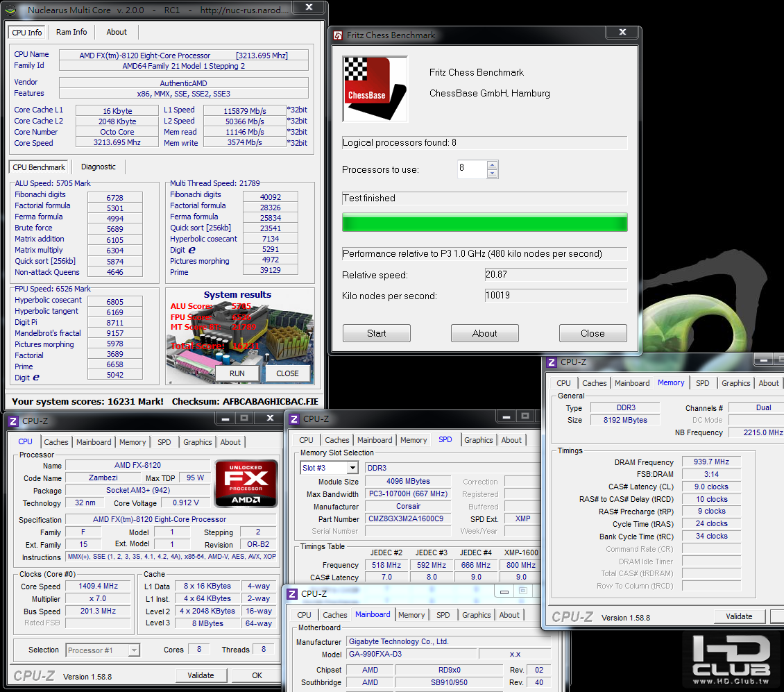Image resolution: width=784 pixels, height=692 pixels.
Task: Click the CPU-Z icon in the Mainboard window title bar
Action: 293,594
